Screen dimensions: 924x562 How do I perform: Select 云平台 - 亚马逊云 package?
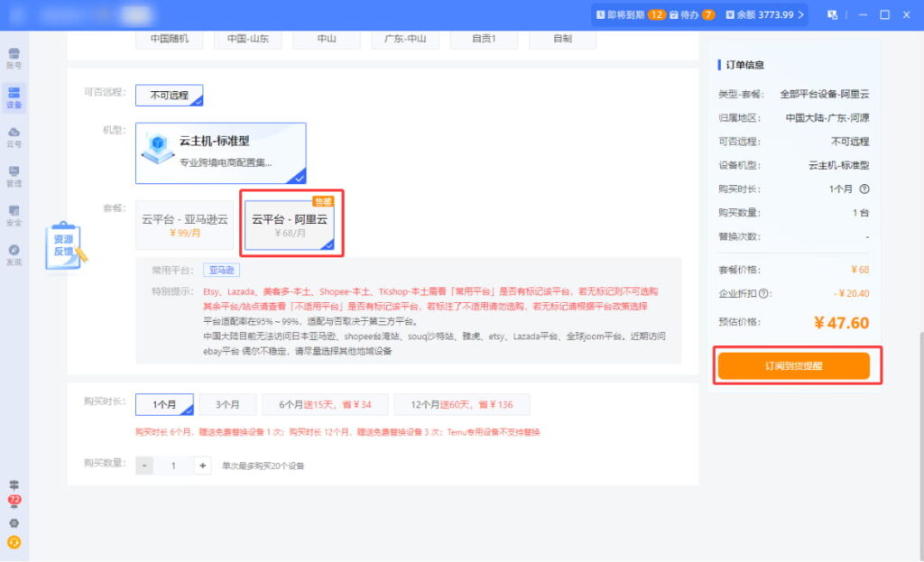[x=184, y=225]
